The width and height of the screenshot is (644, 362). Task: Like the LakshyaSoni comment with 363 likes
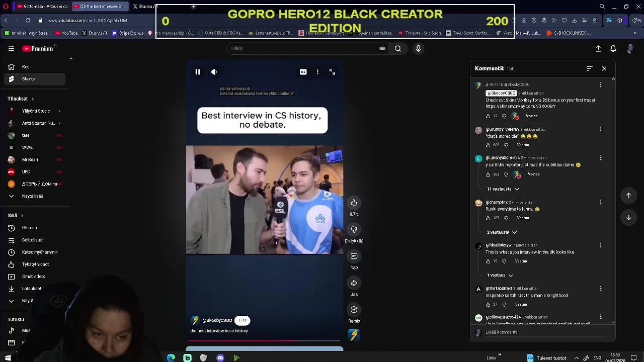coord(488,174)
